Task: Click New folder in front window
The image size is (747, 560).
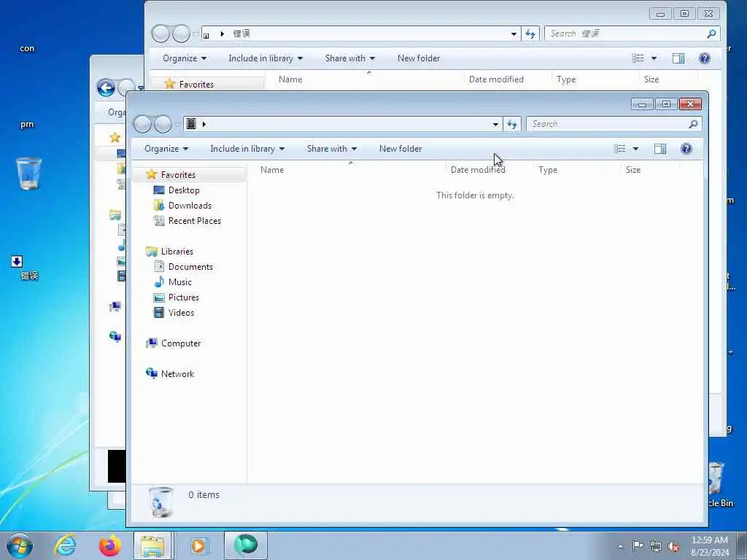Action: coord(400,149)
